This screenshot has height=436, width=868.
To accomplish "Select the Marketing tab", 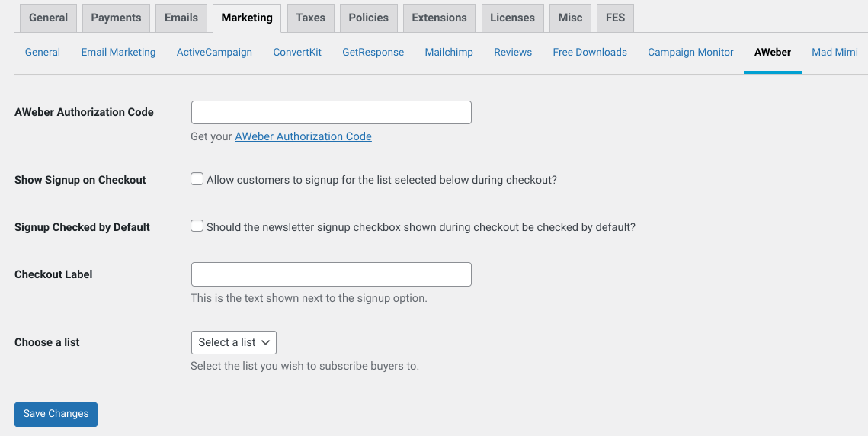I will tap(247, 18).
